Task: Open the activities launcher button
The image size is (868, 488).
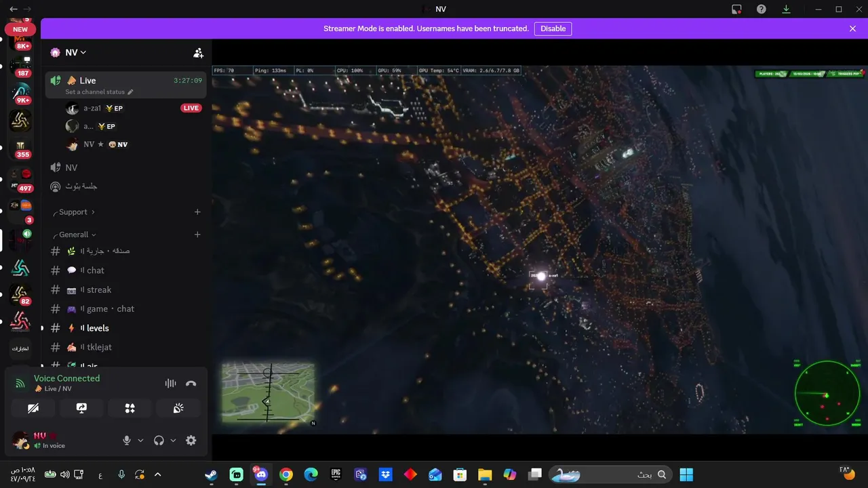Action: pyautogui.click(x=130, y=408)
